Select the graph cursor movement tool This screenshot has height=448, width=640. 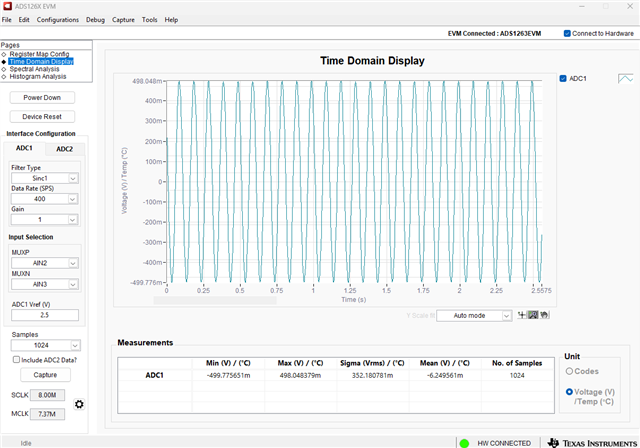tap(522, 315)
